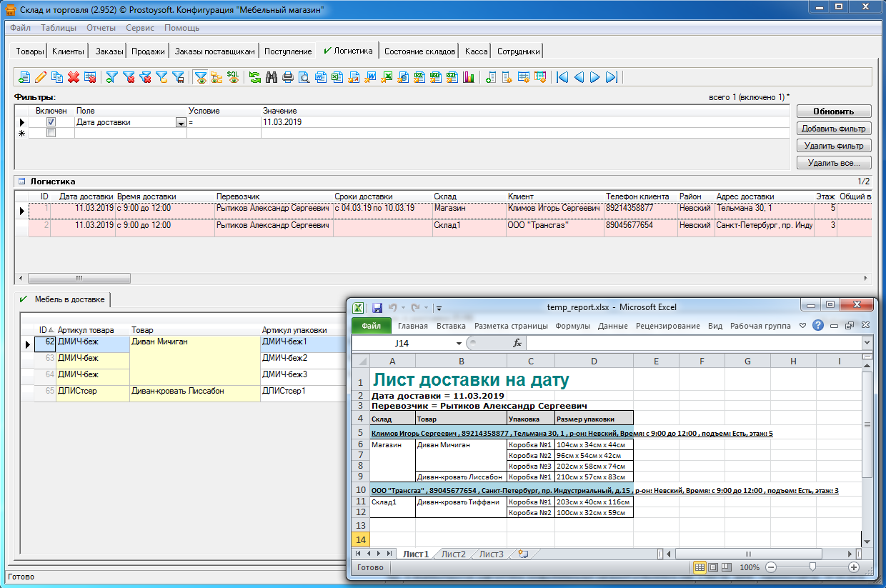Image resolution: width=886 pixels, height=588 pixels.
Task: Uncheck the enabled box for Дата доставки filter
Action: click(x=51, y=122)
